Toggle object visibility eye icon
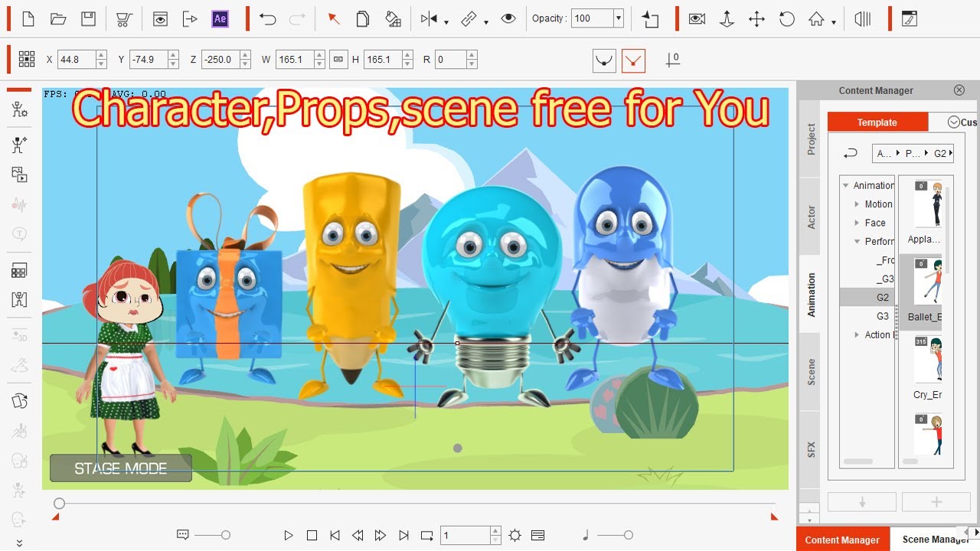Screen dimensions: 980x551 tap(508, 19)
